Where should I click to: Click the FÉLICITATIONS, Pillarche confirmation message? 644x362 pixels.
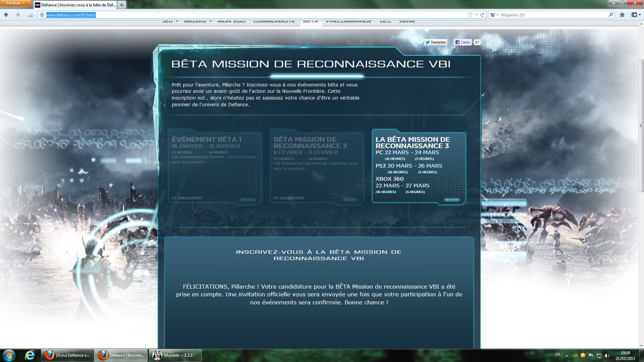coord(319,294)
